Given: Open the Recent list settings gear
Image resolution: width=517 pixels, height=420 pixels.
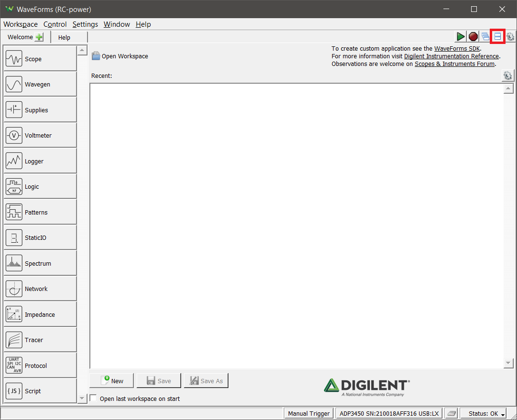Looking at the screenshot, I should 508,75.
